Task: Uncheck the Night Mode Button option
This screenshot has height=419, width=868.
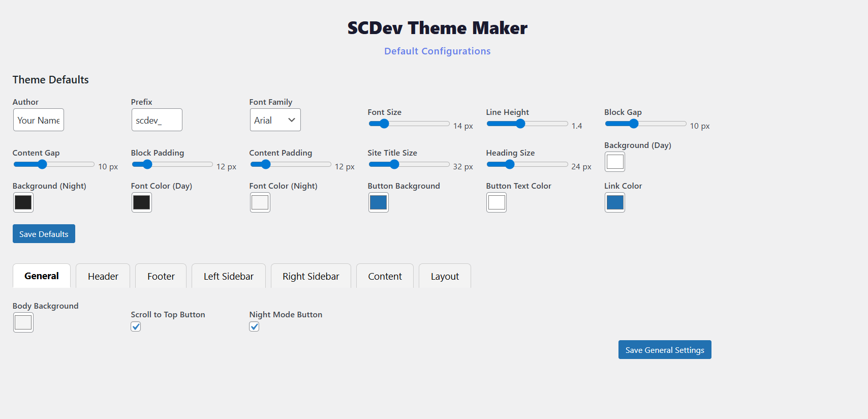Action: click(x=254, y=326)
